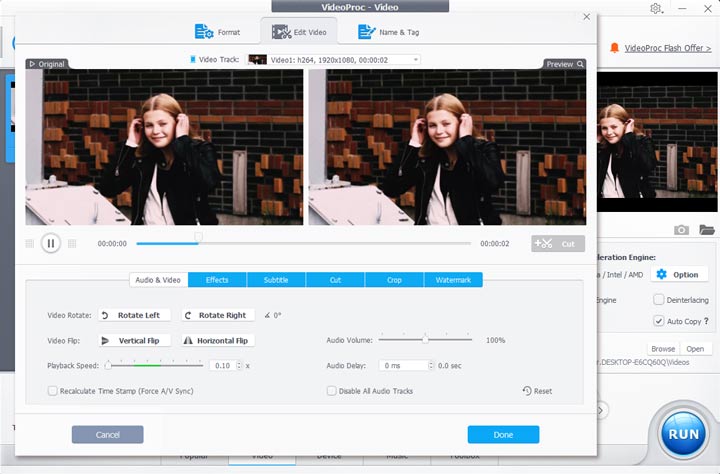Click the main window video thumbnail
Image resolution: width=720 pixels, height=474 pixels.
tap(657, 141)
